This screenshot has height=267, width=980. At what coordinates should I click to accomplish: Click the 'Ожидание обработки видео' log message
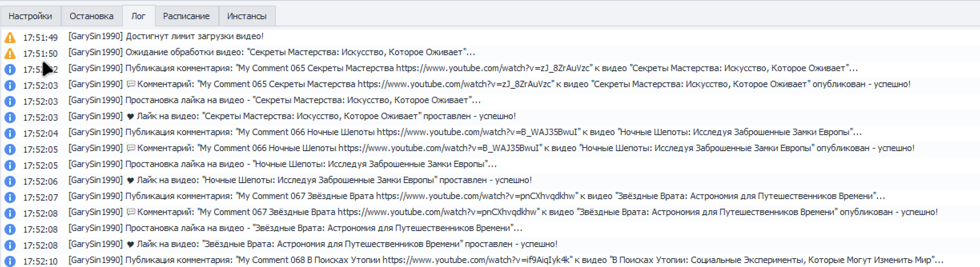tap(300, 52)
